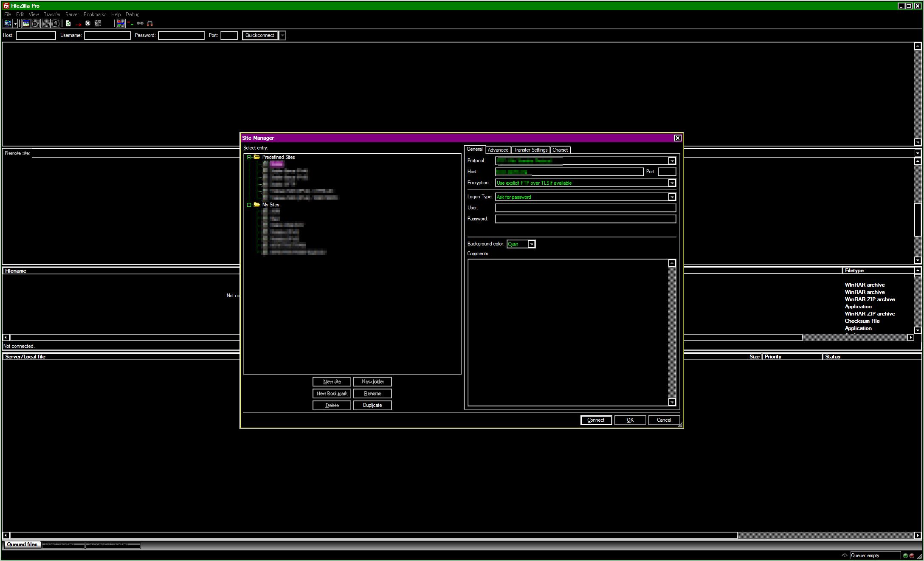924x561 pixels.
Task: Toggle local directory tree icon
Action: tap(36, 23)
